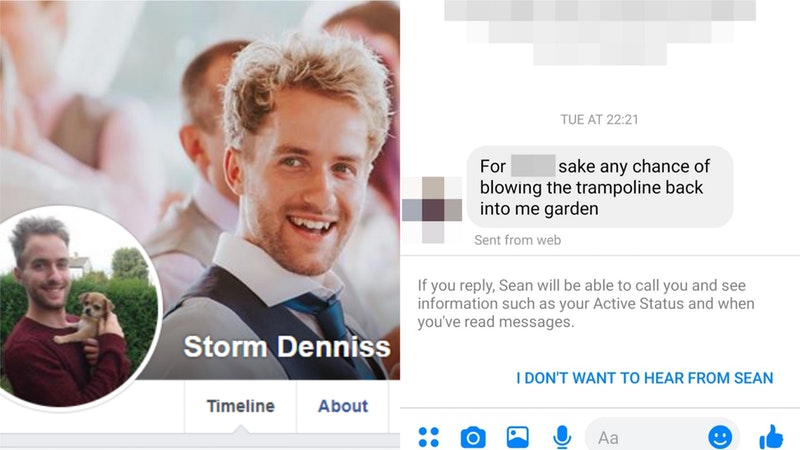800x450 pixels.
Task: Tap the 'Sent from web' label
Action: tap(517, 240)
